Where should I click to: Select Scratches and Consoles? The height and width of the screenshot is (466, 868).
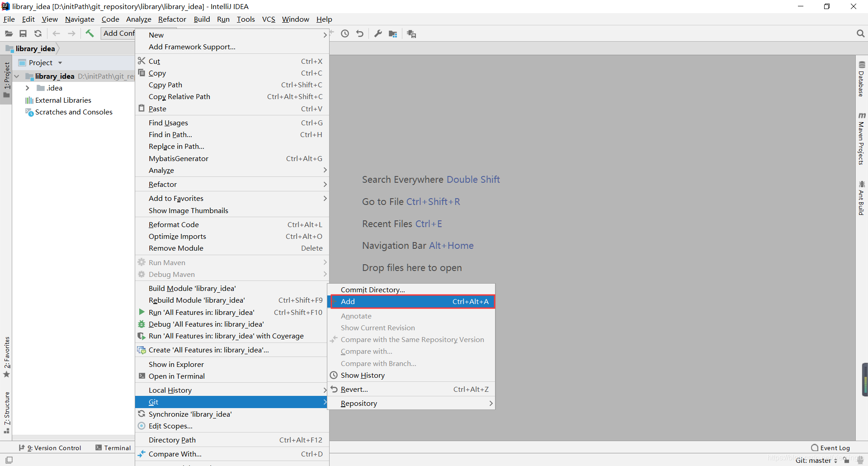click(74, 112)
